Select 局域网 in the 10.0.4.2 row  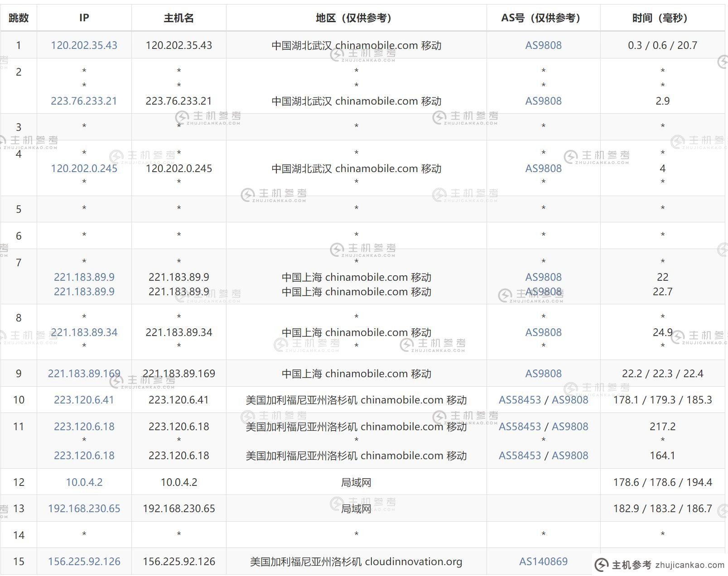coord(356,482)
